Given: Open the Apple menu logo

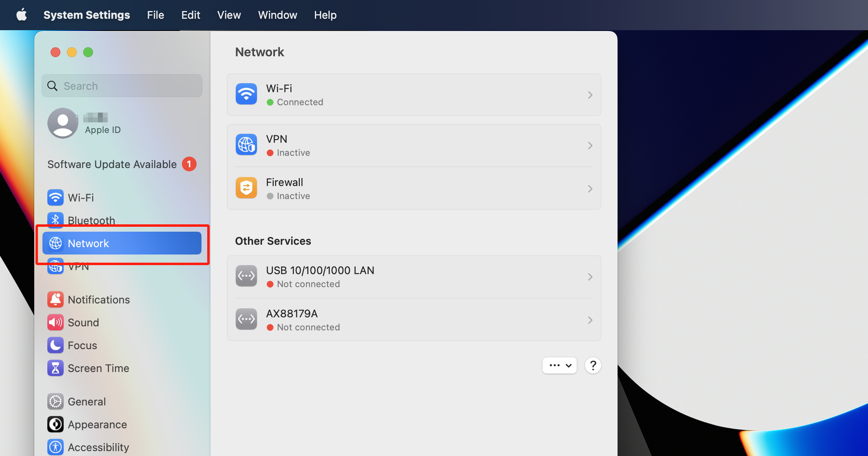Looking at the screenshot, I should pyautogui.click(x=22, y=15).
